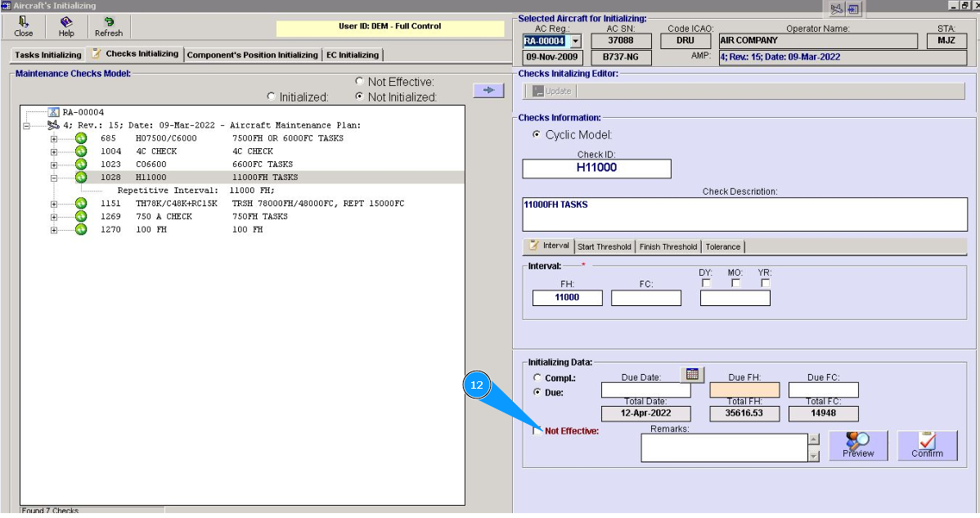Click the Update button
The height and width of the screenshot is (518, 980).
554,92
